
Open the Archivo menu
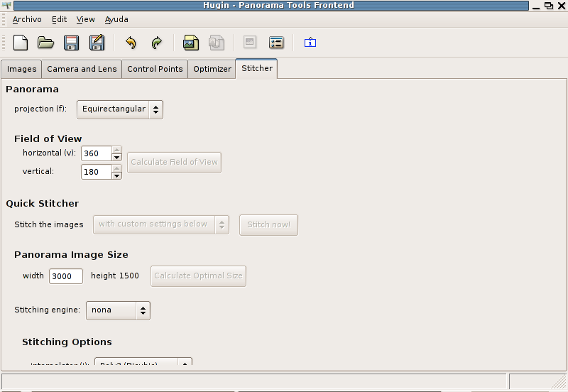coord(27,20)
